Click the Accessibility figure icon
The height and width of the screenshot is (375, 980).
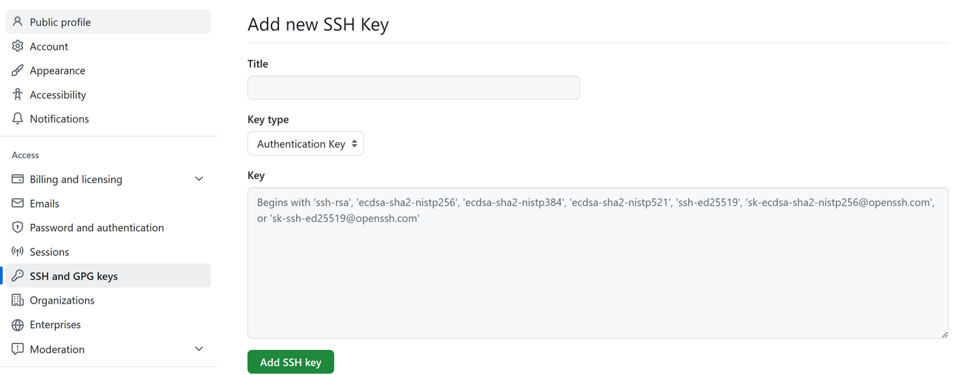18,95
